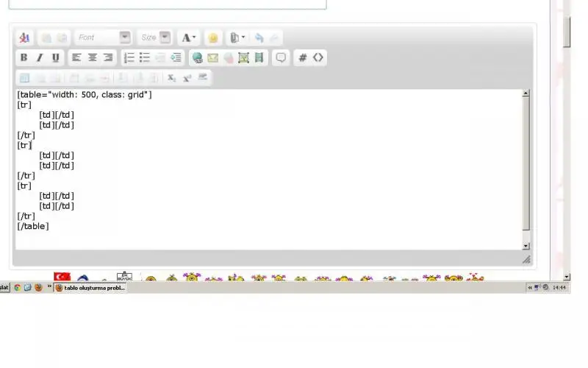Switch to 'tablo oluşturma probl...' taskbar window
The image size is (588, 368).
90,288
